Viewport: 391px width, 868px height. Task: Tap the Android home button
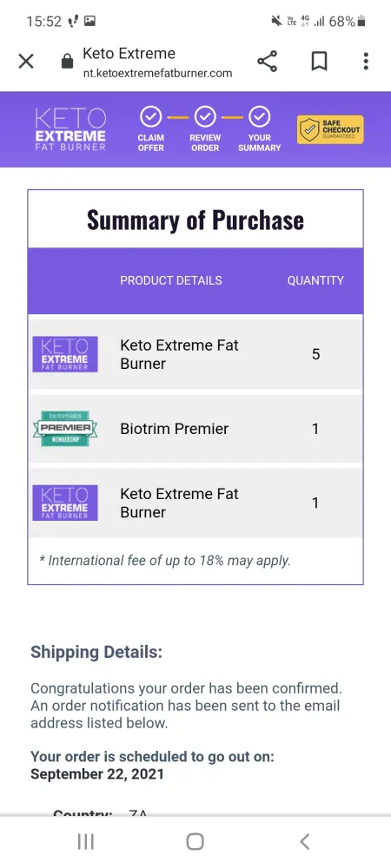[x=195, y=842]
